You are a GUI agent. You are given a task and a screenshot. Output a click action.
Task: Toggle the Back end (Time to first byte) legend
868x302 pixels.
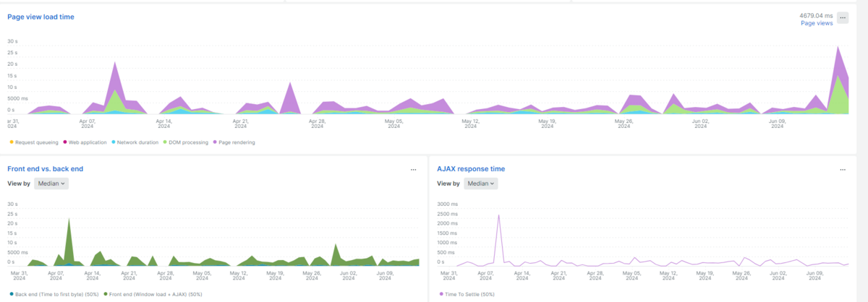[54, 295]
